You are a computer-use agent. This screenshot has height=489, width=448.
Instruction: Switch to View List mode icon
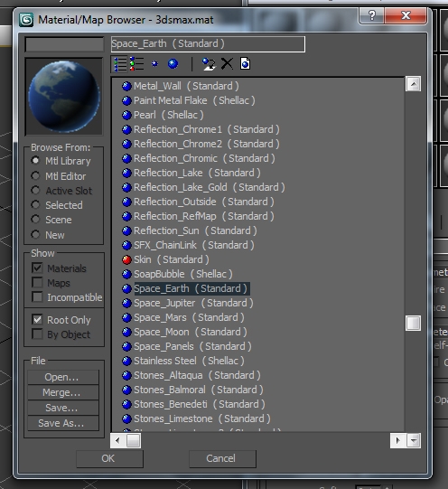120,64
